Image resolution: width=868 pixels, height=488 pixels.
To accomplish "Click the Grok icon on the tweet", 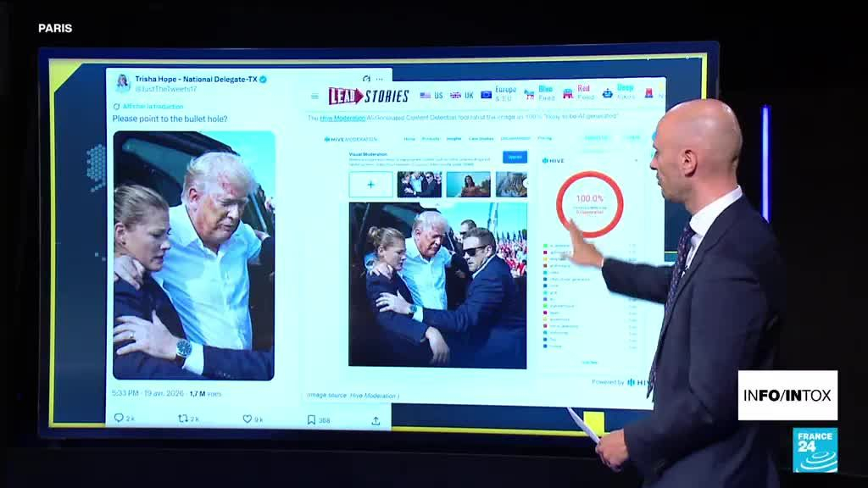I will [366, 80].
